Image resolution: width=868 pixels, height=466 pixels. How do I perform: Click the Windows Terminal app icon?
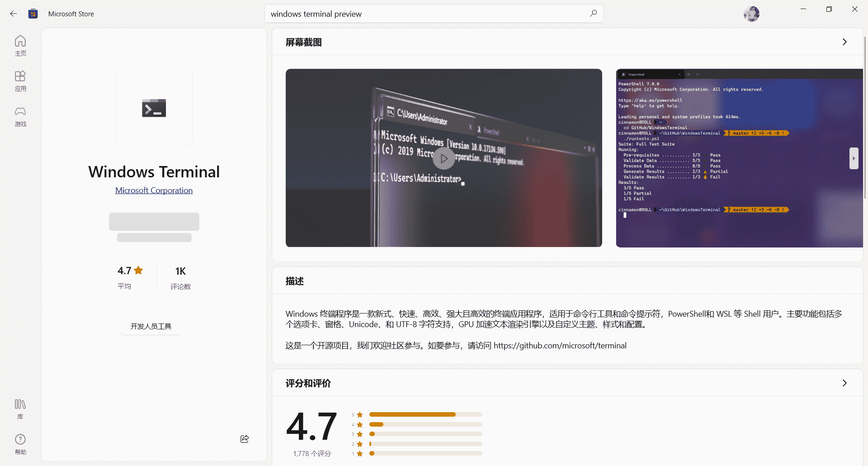click(x=154, y=108)
